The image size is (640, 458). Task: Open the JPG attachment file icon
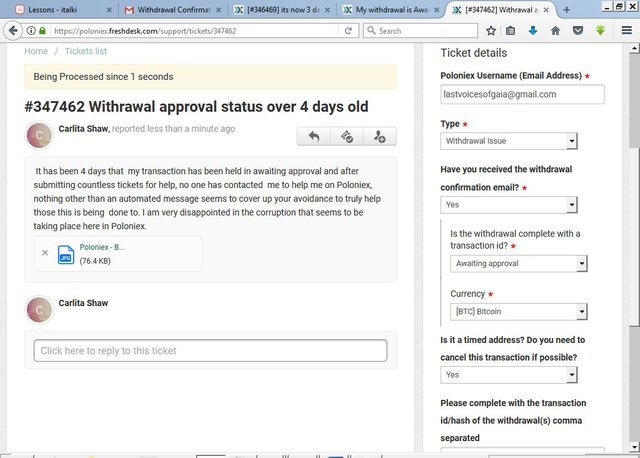tap(66, 254)
